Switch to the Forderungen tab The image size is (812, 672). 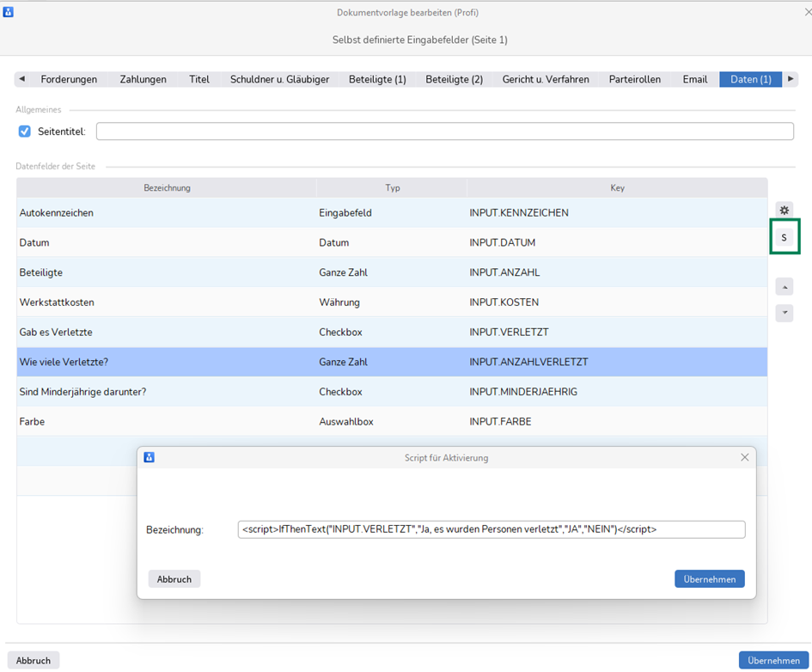[69, 79]
